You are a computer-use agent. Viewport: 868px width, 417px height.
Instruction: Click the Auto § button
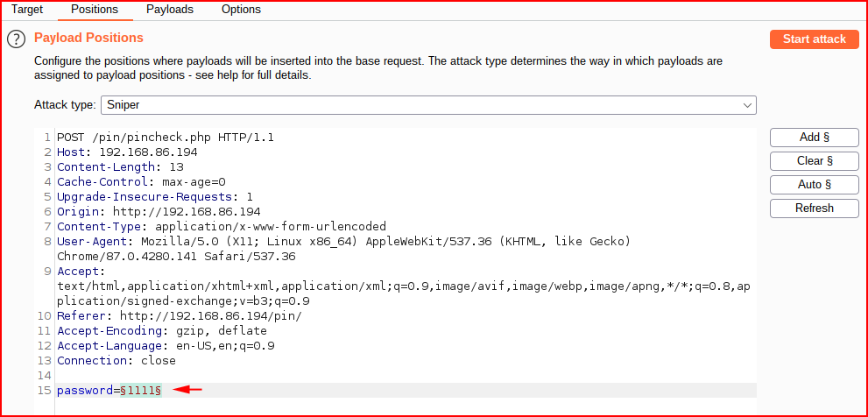point(815,185)
